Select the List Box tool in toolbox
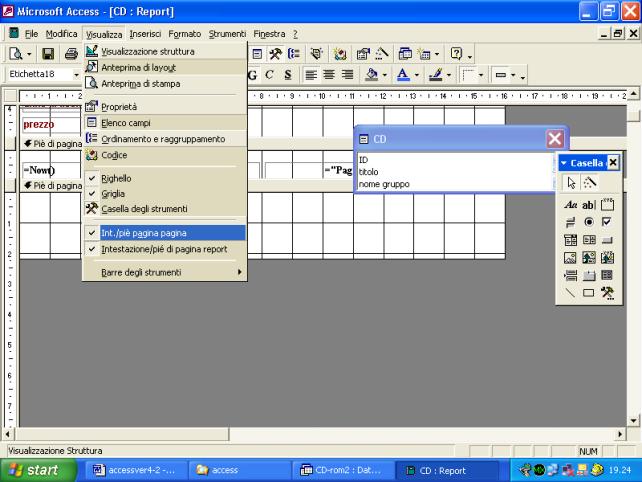 point(589,240)
